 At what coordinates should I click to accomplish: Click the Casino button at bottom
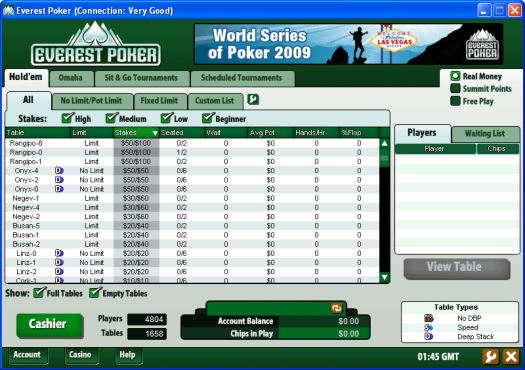click(80, 355)
